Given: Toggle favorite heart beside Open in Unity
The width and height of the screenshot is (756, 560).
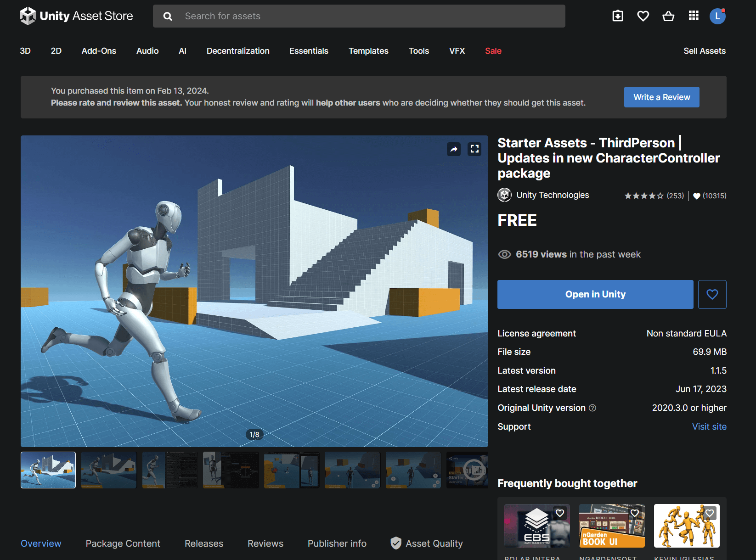Looking at the screenshot, I should [712, 294].
